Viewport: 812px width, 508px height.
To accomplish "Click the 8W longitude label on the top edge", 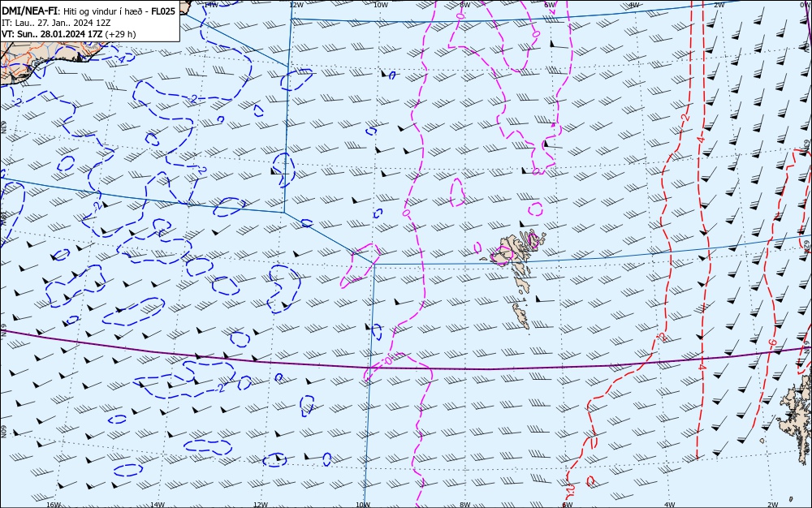I will pyautogui.click(x=465, y=5).
